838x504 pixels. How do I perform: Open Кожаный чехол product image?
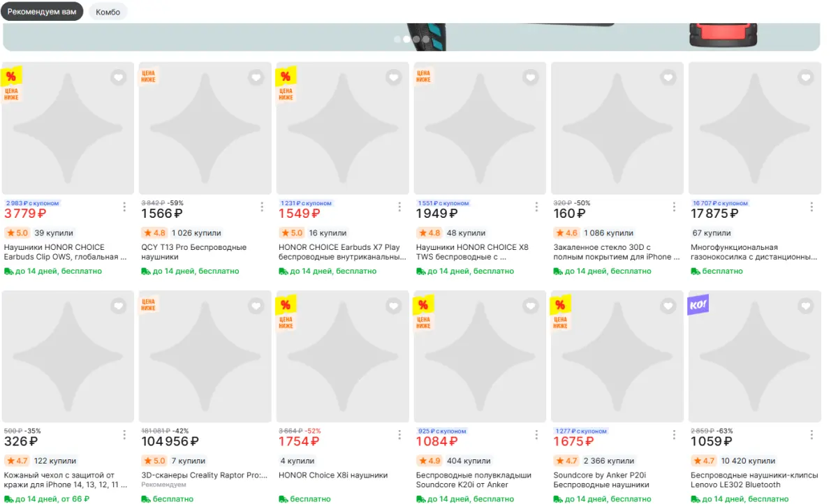pos(68,357)
